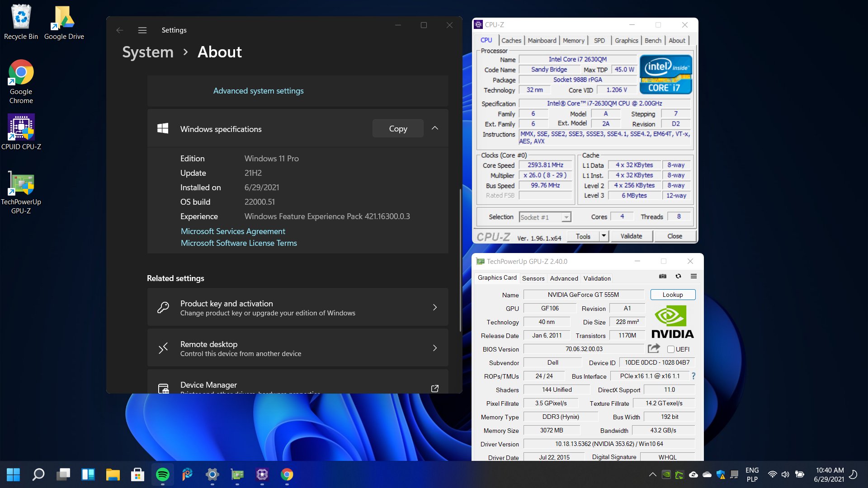Open Widgets from the taskbar

pyautogui.click(x=88, y=474)
